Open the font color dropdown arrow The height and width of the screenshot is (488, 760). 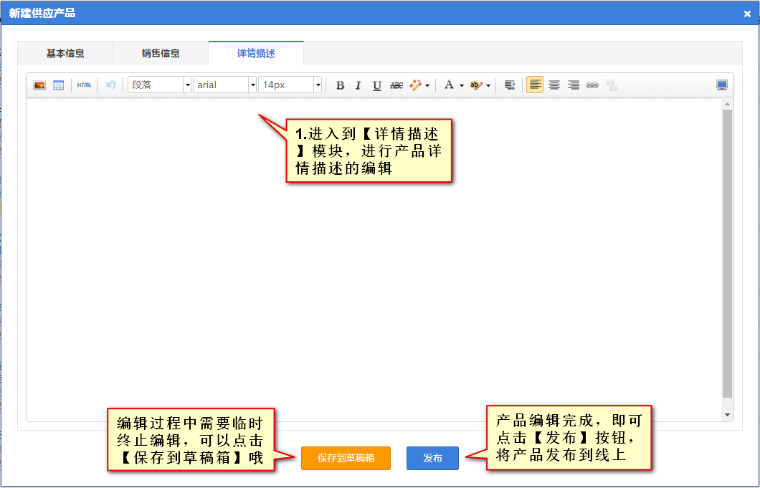[x=461, y=86]
